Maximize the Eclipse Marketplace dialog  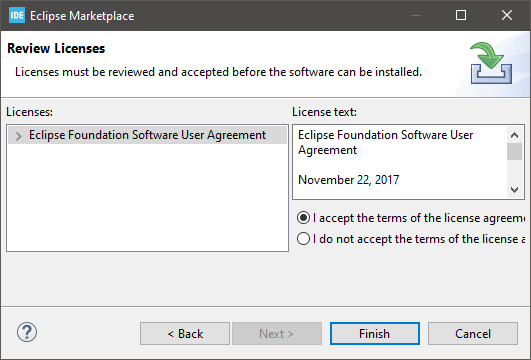461,15
